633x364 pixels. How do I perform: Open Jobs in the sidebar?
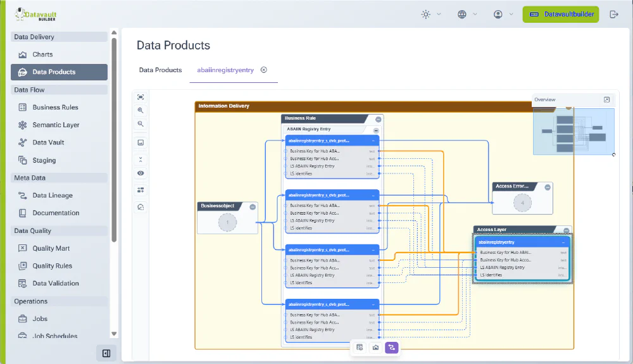point(59,319)
